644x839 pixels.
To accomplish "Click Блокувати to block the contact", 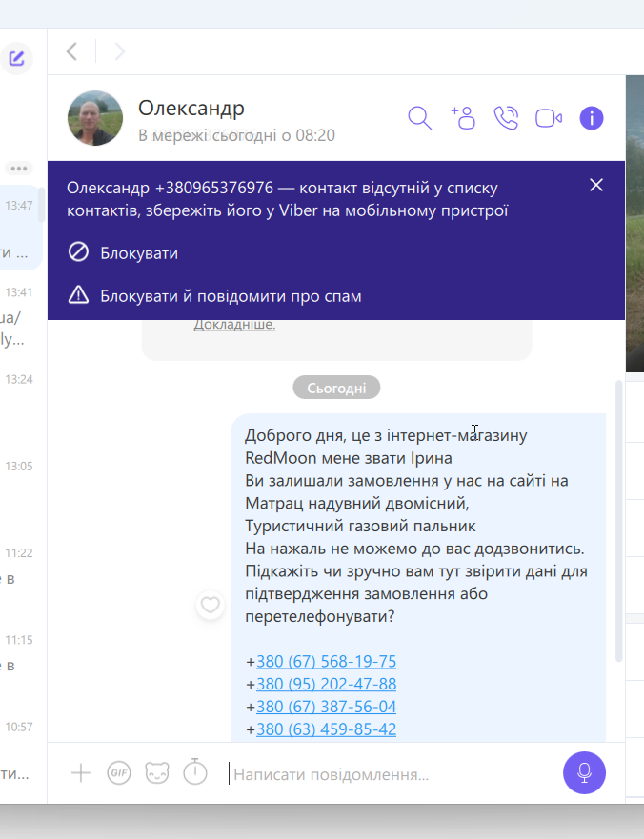I will click(123, 252).
